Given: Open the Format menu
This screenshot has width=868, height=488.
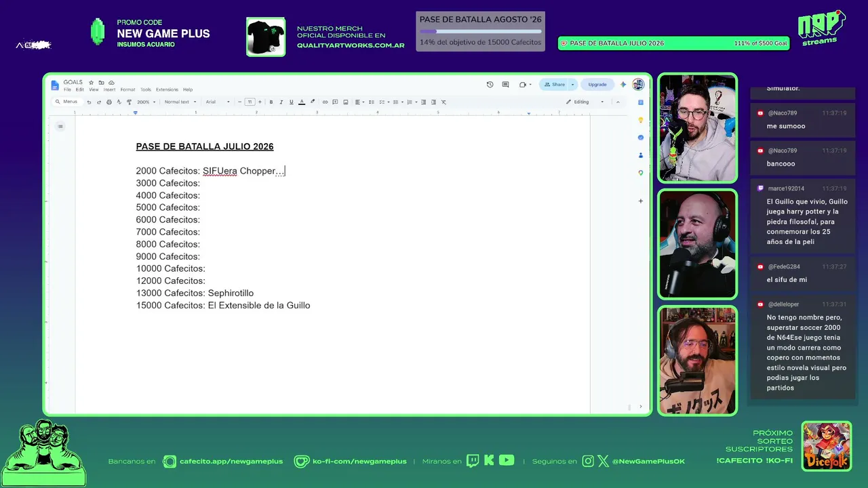Looking at the screenshot, I should [127, 89].
